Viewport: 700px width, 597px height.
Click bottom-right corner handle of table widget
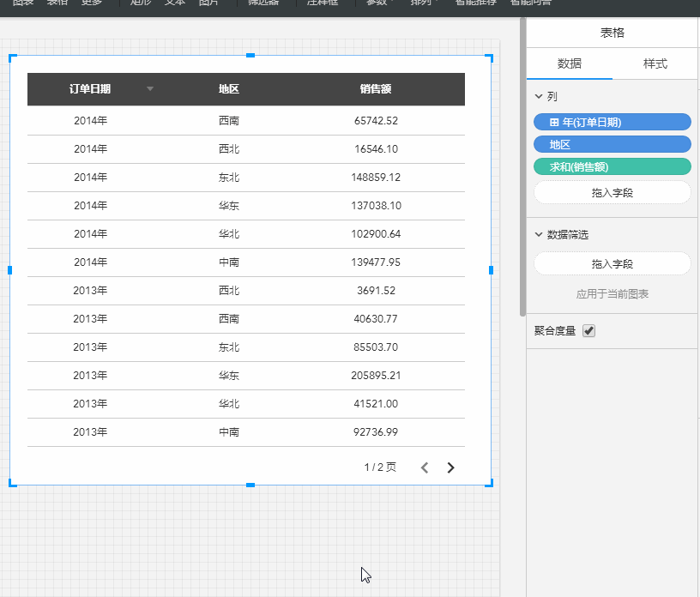click(490, 484)
